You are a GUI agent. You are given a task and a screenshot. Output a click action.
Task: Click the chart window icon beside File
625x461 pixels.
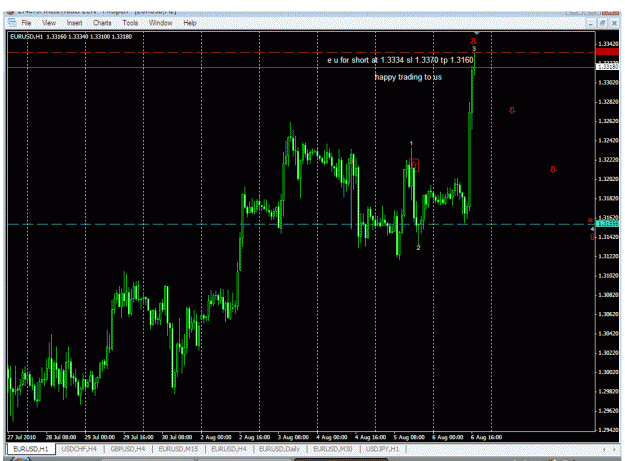tap(12, 23)
